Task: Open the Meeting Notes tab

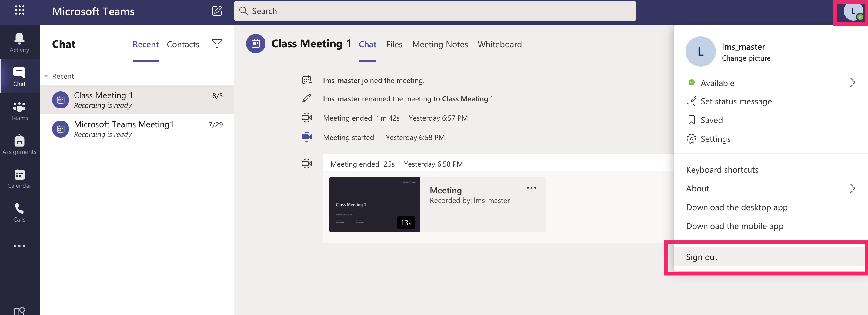Action: tap(440, 44)
